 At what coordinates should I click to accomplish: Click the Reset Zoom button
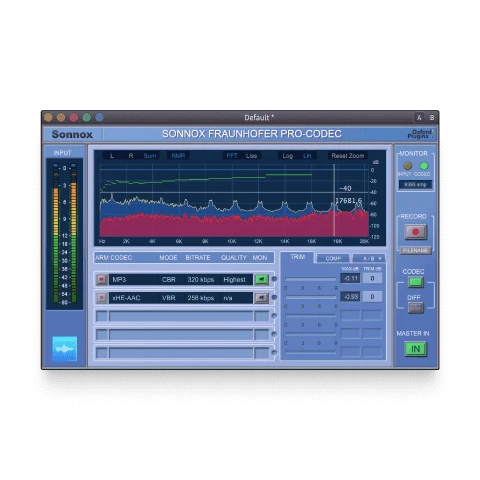pyautogui.click(x=348, y=156)
